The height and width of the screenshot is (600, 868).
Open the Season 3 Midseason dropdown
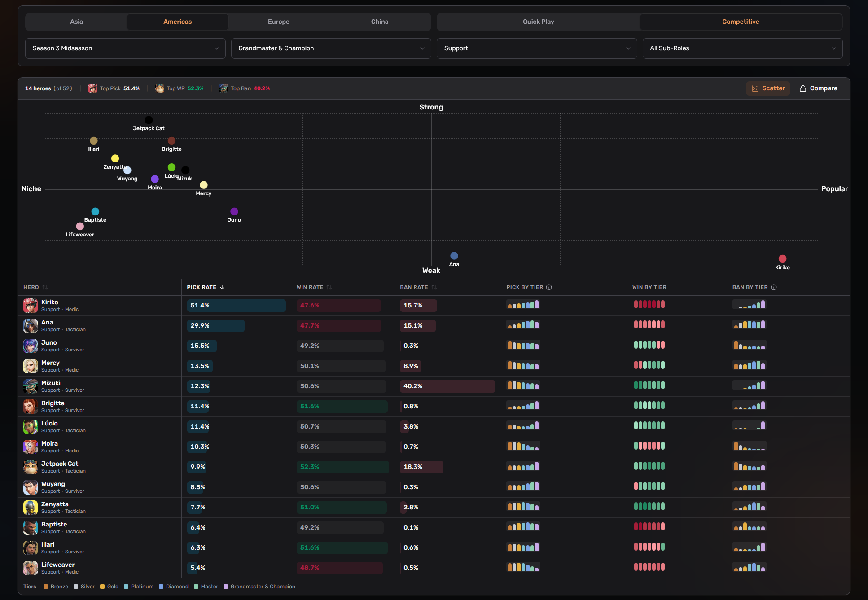pyautogui.click(x=125, y=48)
